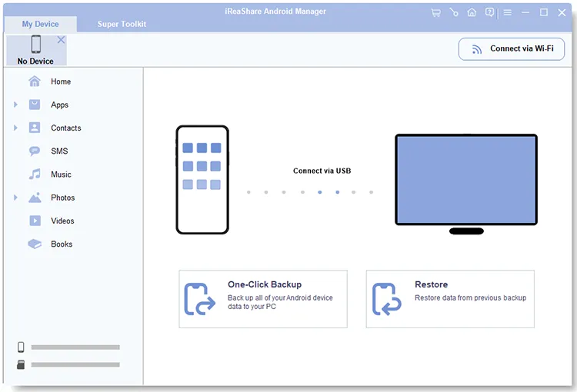Minimize the iReaShare window
The image size is (577, 392).
coord(525,13)
